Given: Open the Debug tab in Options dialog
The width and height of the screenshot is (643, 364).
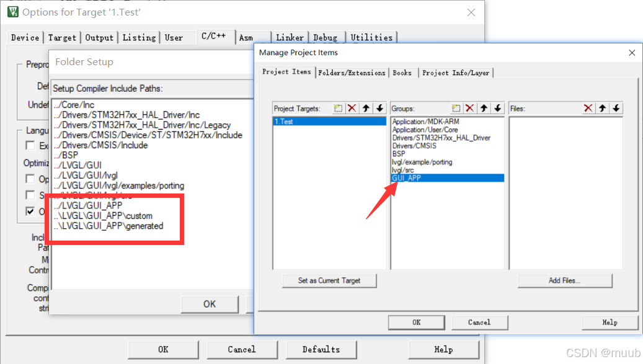Looking at the screenshot, I should click(x=326, y=37).
